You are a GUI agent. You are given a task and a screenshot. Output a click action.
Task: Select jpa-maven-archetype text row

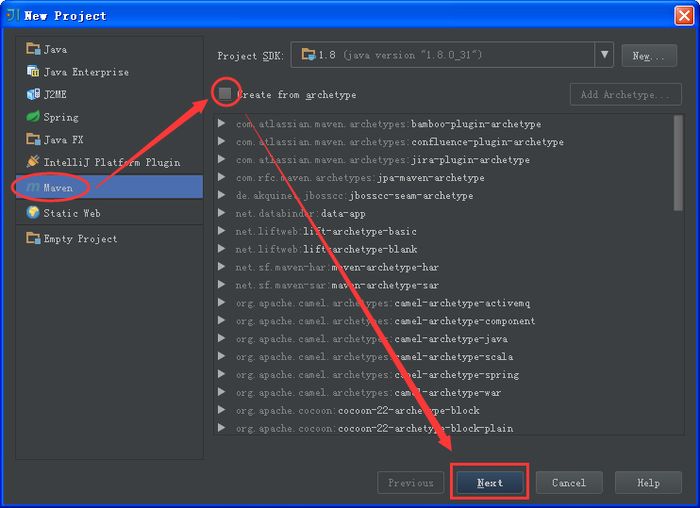click(x=360, y=177)
